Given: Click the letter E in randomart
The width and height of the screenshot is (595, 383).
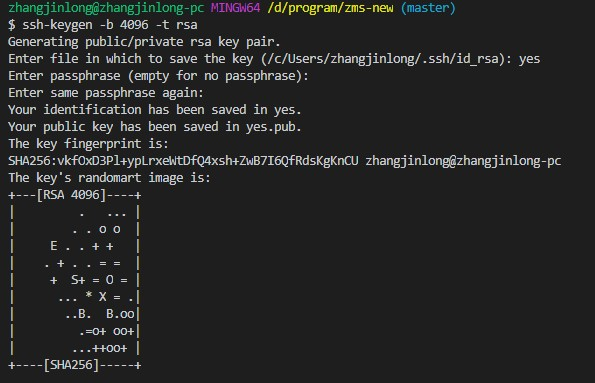Looking at the screenshot, I should coord(54,246).
